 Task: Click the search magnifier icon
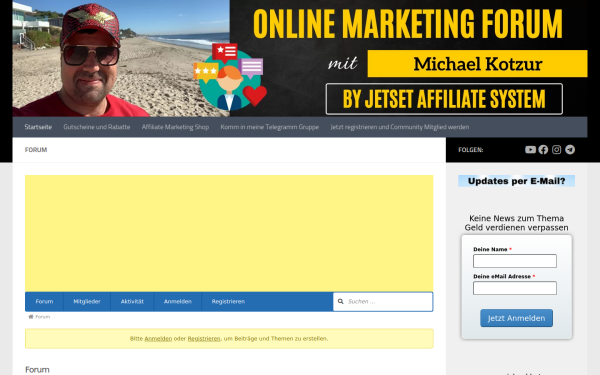[x=340, y=302]
